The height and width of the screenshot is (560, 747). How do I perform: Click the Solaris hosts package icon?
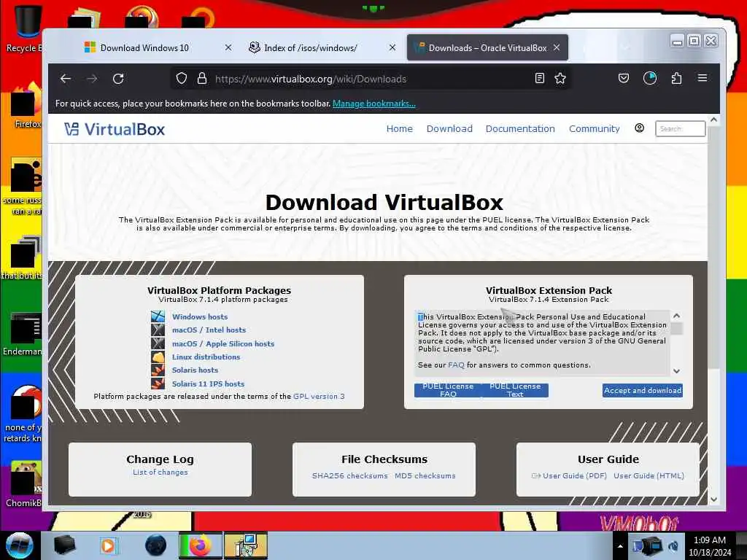coord(158,370)
